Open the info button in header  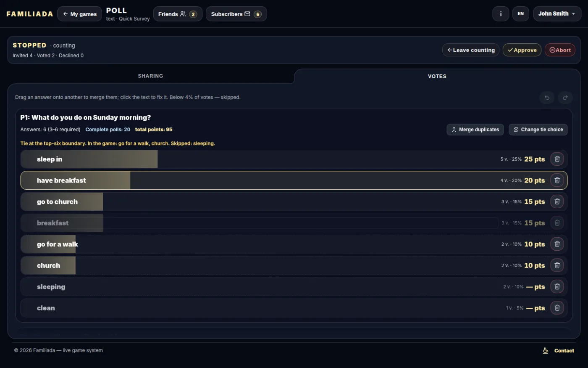click(501, 14)
